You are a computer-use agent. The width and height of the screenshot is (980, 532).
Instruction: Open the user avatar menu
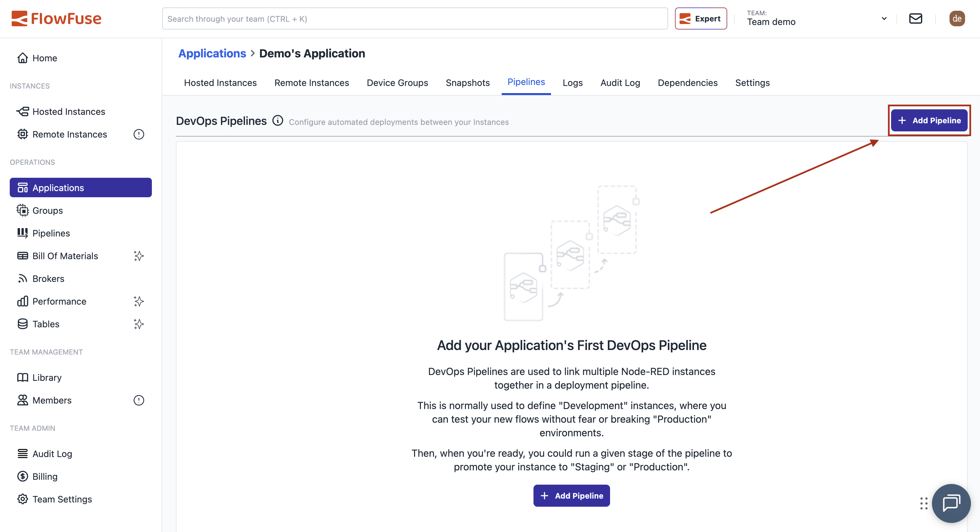(957, 18)
